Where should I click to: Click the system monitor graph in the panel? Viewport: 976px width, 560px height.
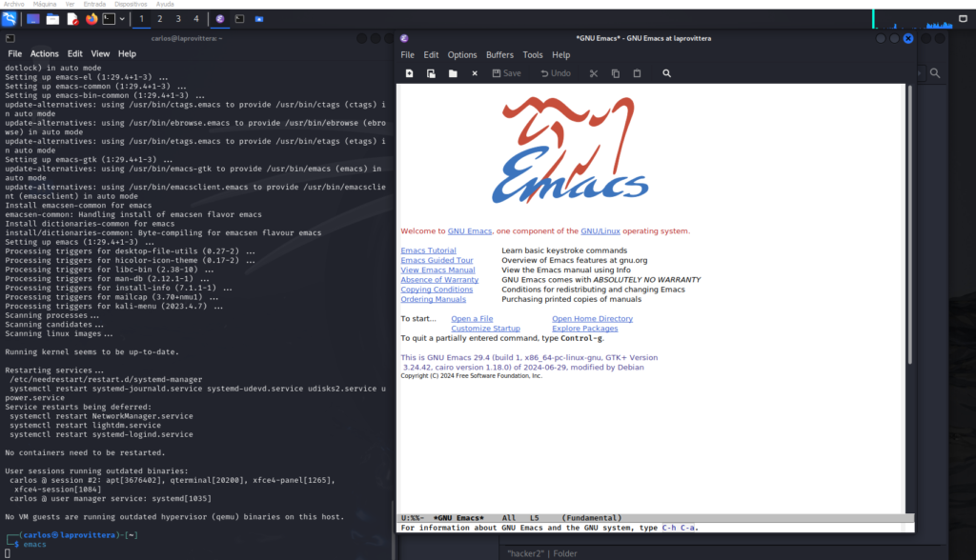click(x=913, y=19)
